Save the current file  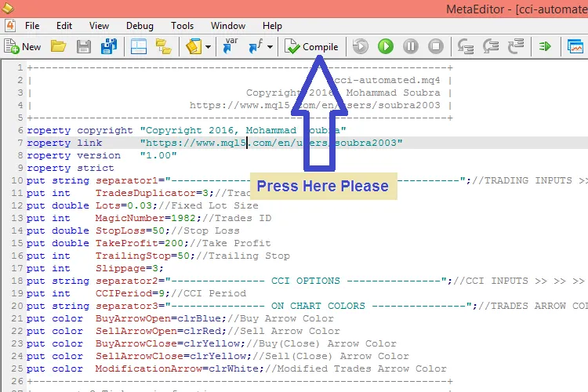83,46
